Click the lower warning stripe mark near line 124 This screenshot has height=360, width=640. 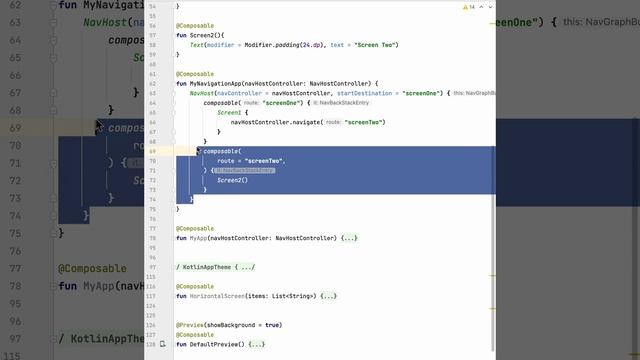[493, 309]
